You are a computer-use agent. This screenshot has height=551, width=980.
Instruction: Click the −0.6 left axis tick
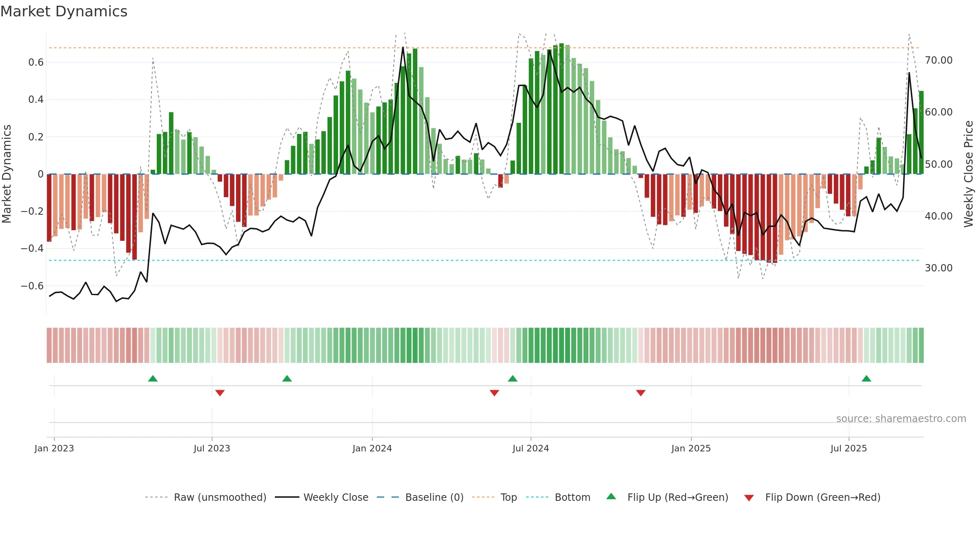tap(32, 286)
